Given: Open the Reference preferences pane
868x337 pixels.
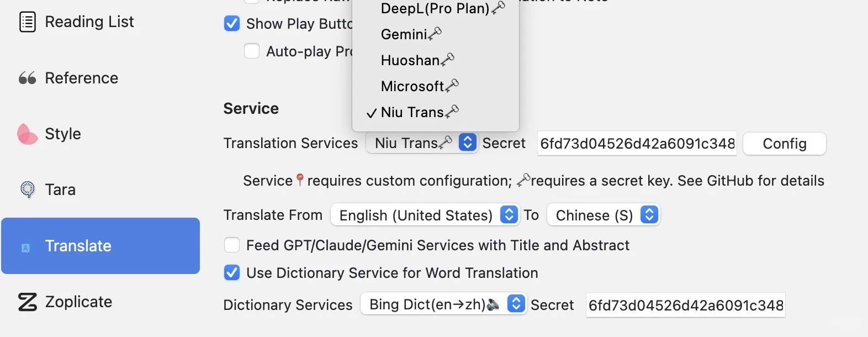Looking at the screenshot, I should 100,78.
